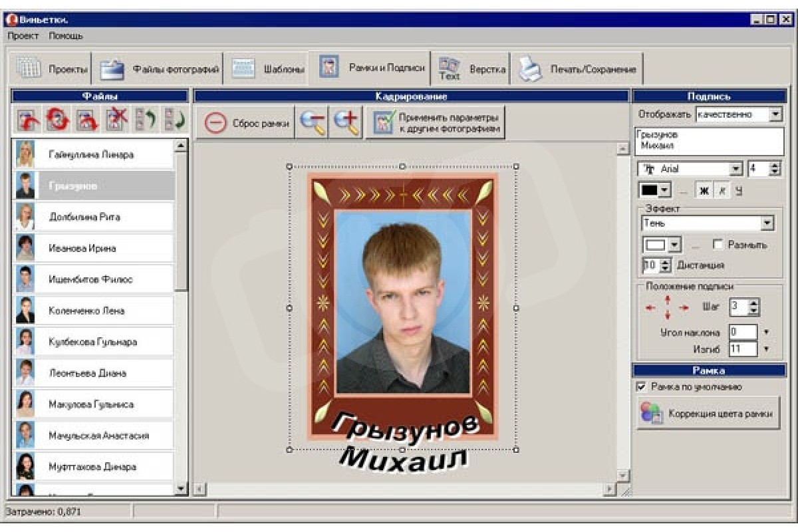This screenshot has width=798, height=532.
Task: Decrease the Шаг stepper value
Action: click(x=753, y=311)
